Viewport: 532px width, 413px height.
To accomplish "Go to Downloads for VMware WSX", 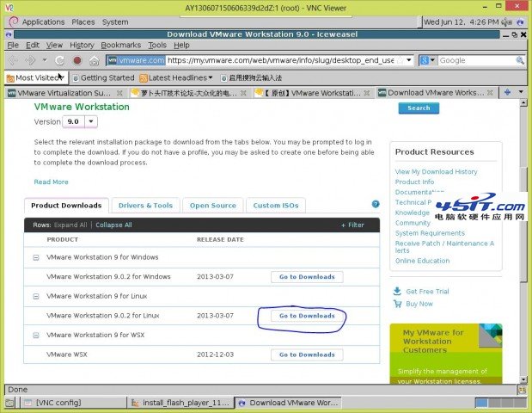I will [x=307, y=354].
